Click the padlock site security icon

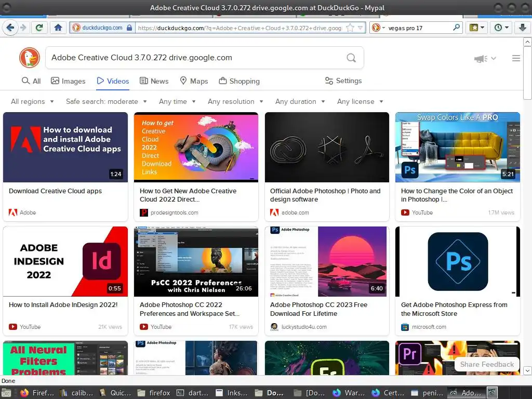129,28
